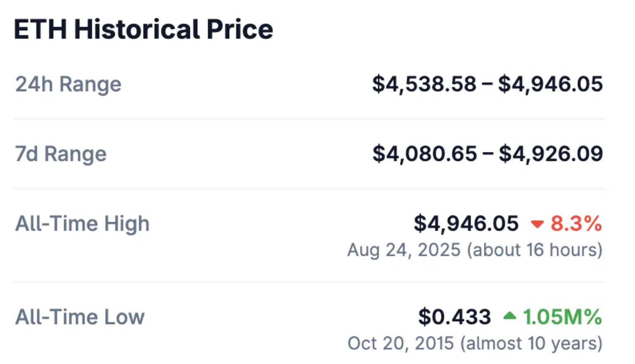Click the all-time low price $0.433
The width and height of the screenshot is (635, 364).
[x=455, y=317]
